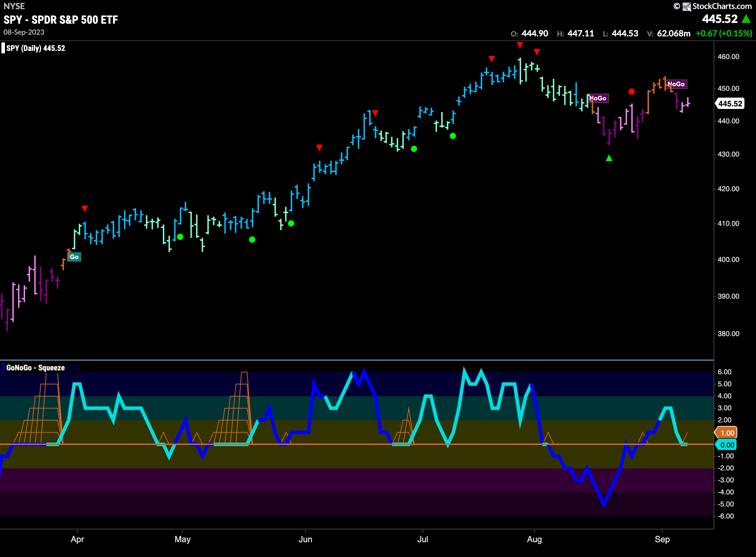756x557 pixels.
Task: Click the Apr label on the time axis
Action: click(x=77, y=539)
